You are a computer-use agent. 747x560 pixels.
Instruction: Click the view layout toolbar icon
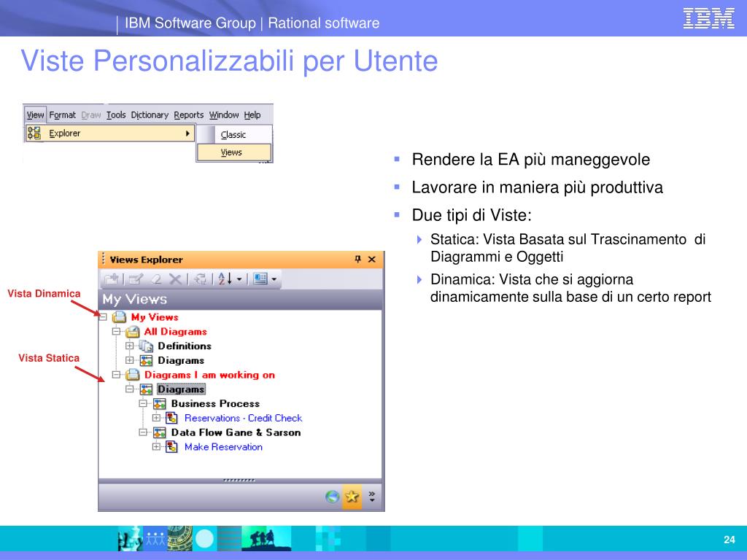260,279
